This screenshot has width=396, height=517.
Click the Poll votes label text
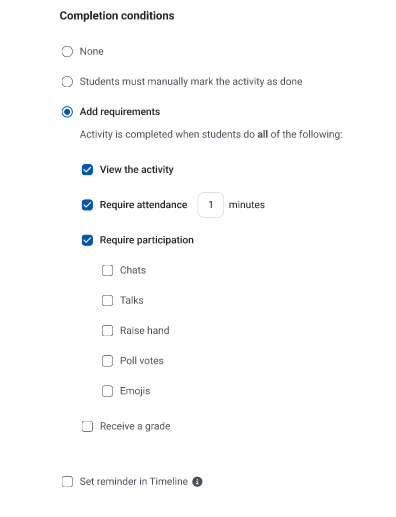[142, 361]
